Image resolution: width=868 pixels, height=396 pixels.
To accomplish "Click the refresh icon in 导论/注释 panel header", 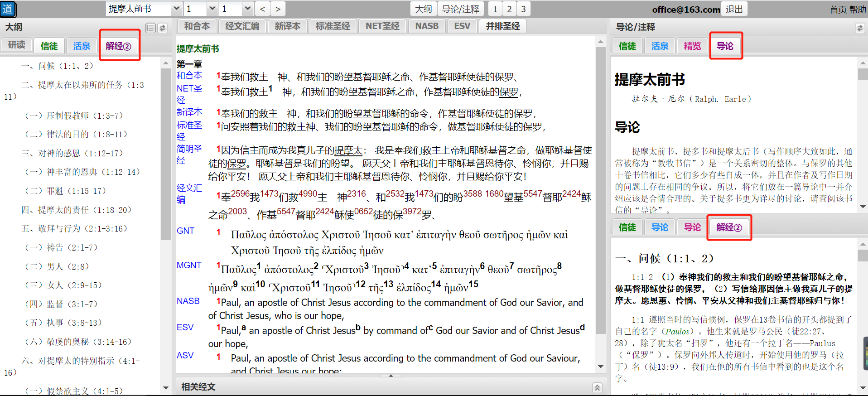I will [859, 28].
